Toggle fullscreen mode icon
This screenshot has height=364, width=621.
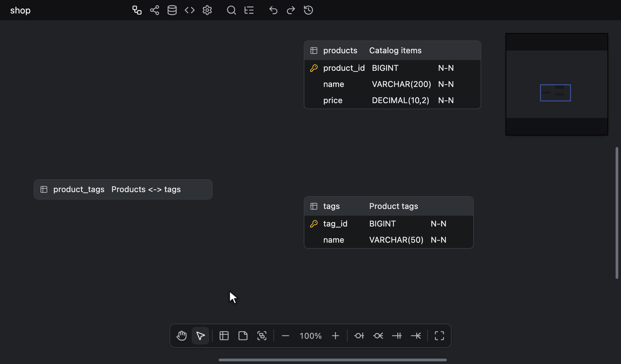tap(439, 336)
